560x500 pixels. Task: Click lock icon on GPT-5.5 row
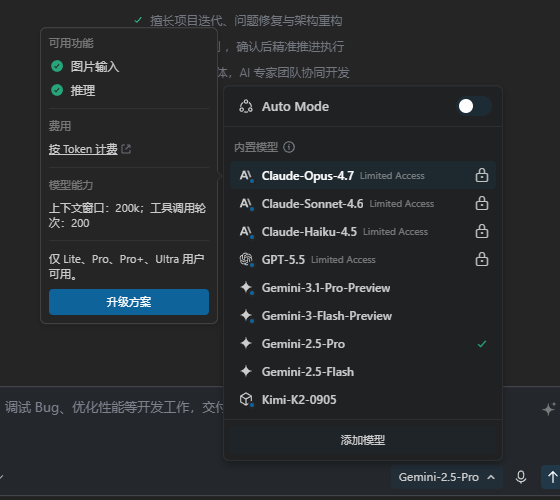click(x=481, y=259)
